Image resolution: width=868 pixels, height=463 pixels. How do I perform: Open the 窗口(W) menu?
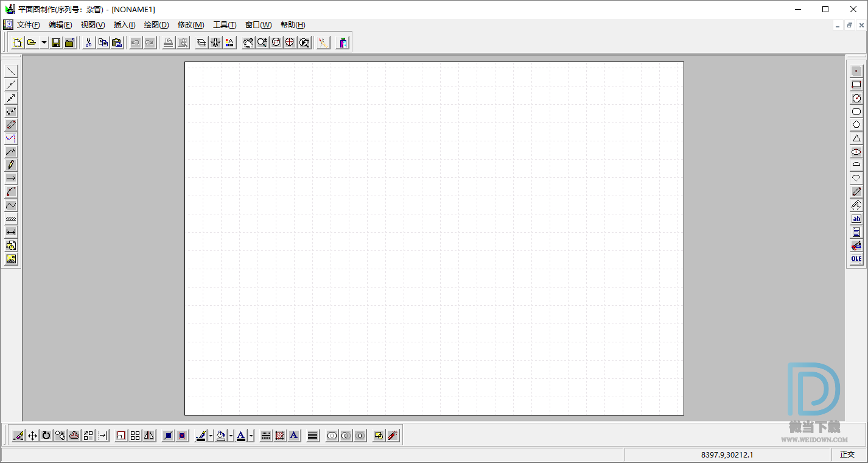coord(259,25)
